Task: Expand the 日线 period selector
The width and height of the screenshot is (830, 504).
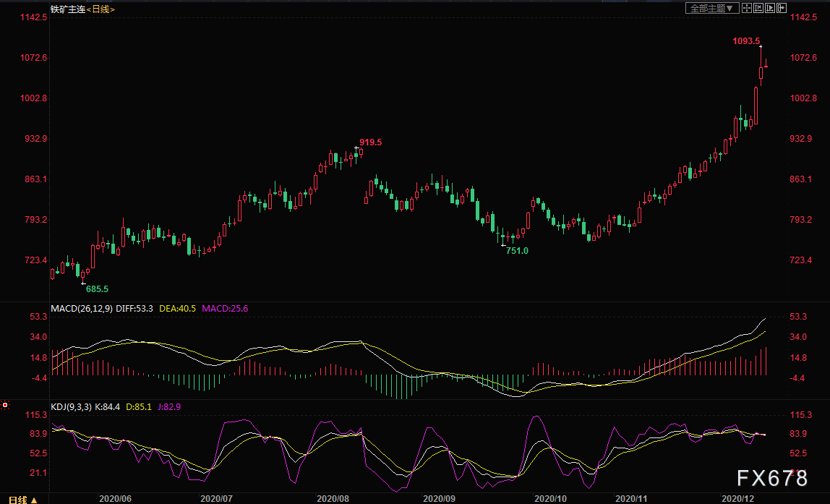Action: pos(22,499)
